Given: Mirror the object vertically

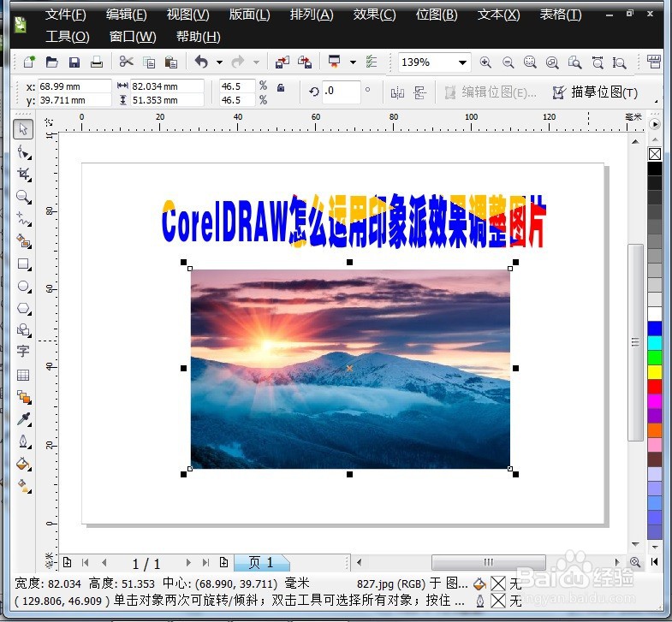Looking at the screenshot, I should click(x=419, y=92).
